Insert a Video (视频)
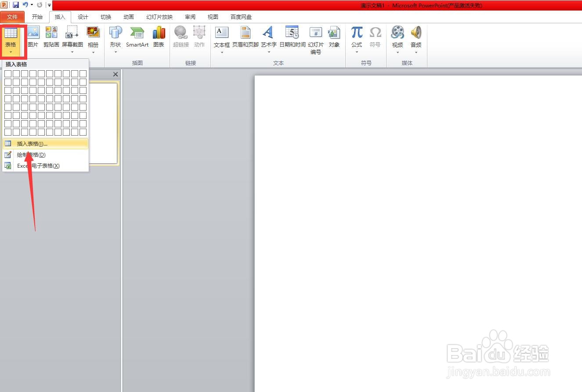Screen dimensions: 582x392 [x=398, y=40]
